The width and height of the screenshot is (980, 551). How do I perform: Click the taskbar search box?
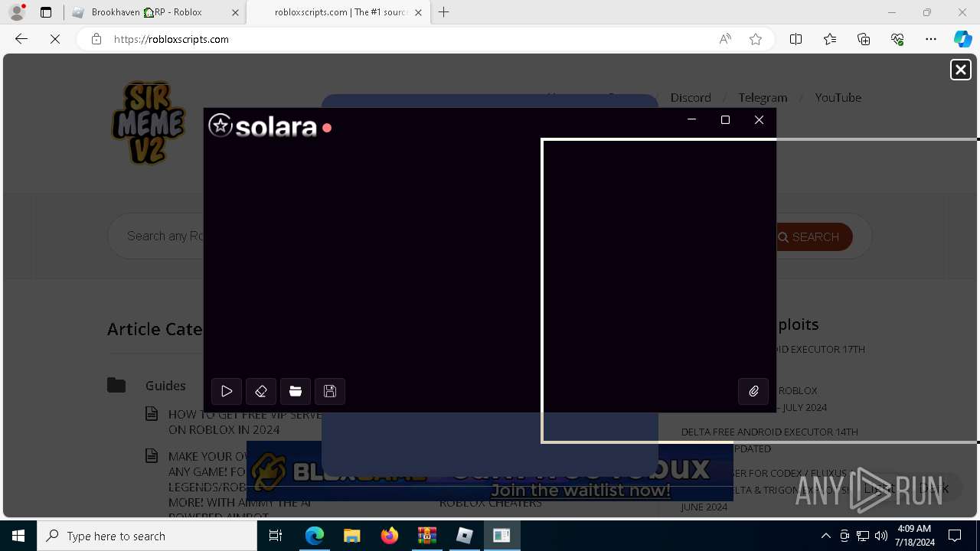(x=147, y=536)
